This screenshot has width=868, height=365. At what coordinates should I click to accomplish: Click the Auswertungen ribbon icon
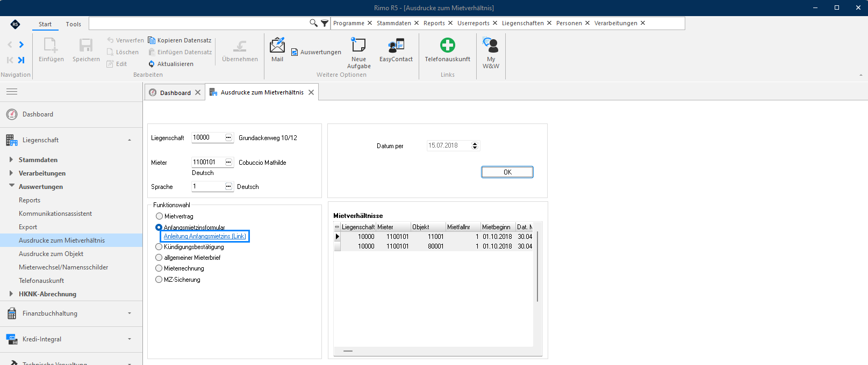(295, 52)
